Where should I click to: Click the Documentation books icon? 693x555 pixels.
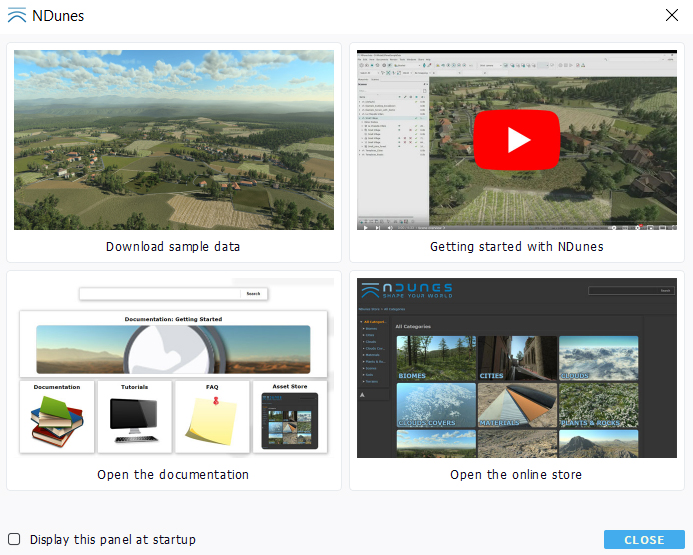[57, 419]
